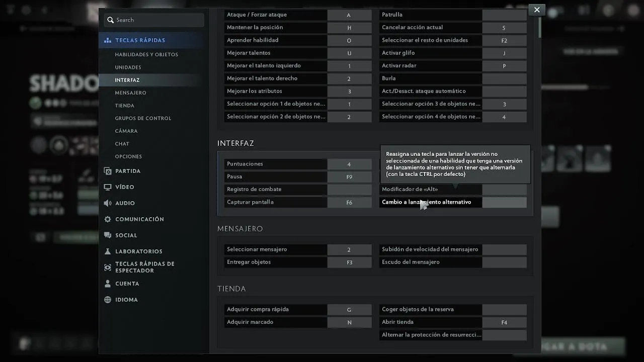Click the magnifier icon in the search box

pos(110,20)
